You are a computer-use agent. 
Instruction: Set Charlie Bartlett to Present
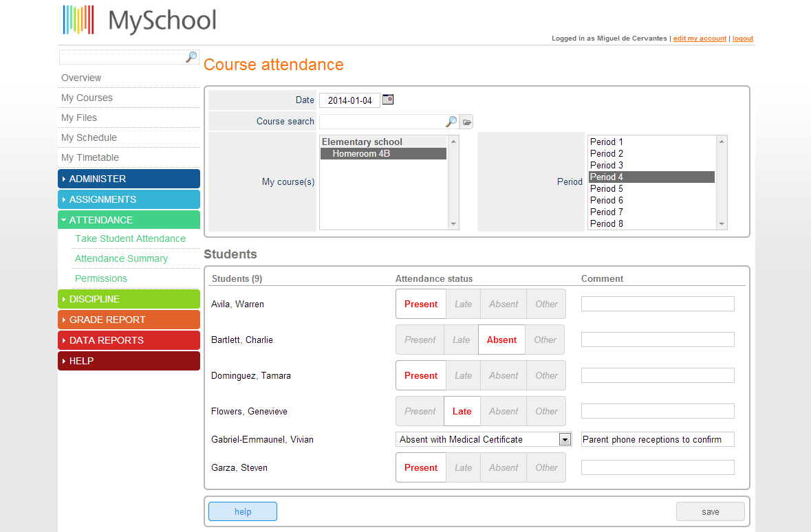[420, 339]
